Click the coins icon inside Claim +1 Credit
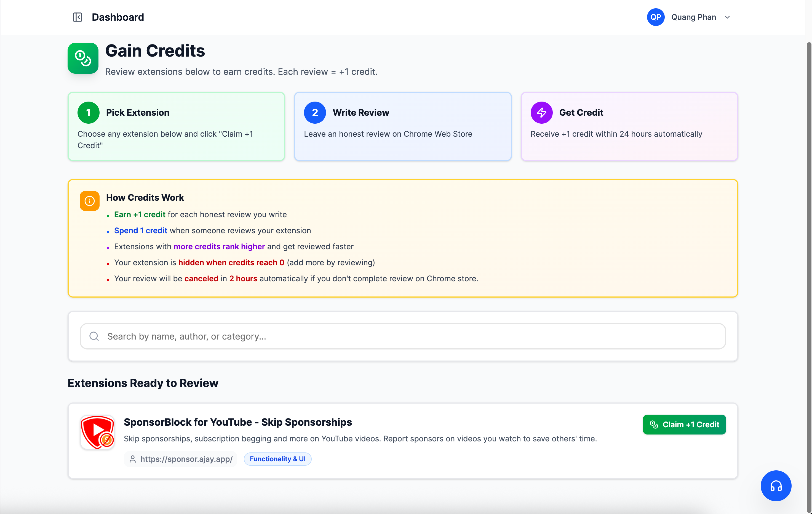The height and width of the screenshot is (514, 812). (x=654, y=425)
